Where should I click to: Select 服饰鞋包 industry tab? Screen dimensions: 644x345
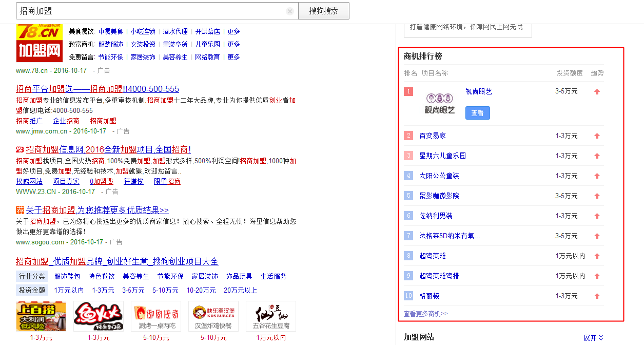click(67, 276)
